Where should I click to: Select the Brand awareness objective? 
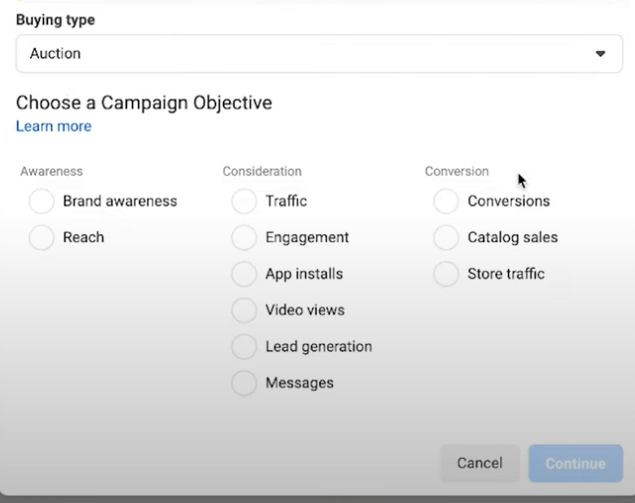(x=42, y=201)
